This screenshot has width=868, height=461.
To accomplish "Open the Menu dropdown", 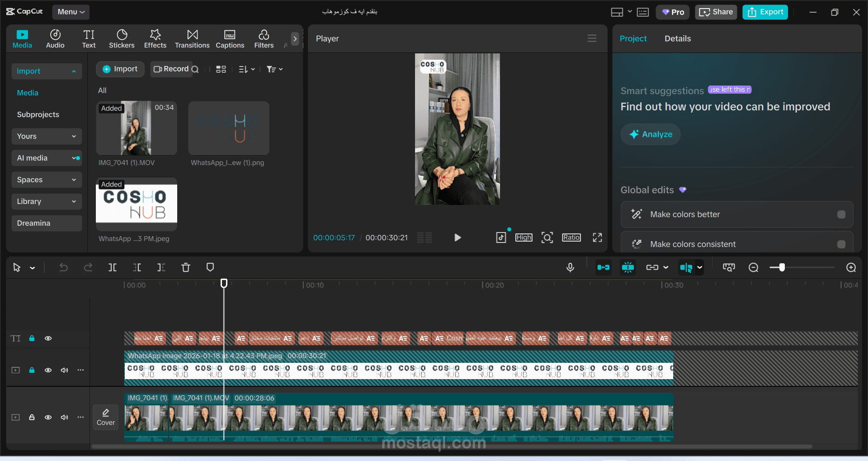I will click(x=71, y=12).
